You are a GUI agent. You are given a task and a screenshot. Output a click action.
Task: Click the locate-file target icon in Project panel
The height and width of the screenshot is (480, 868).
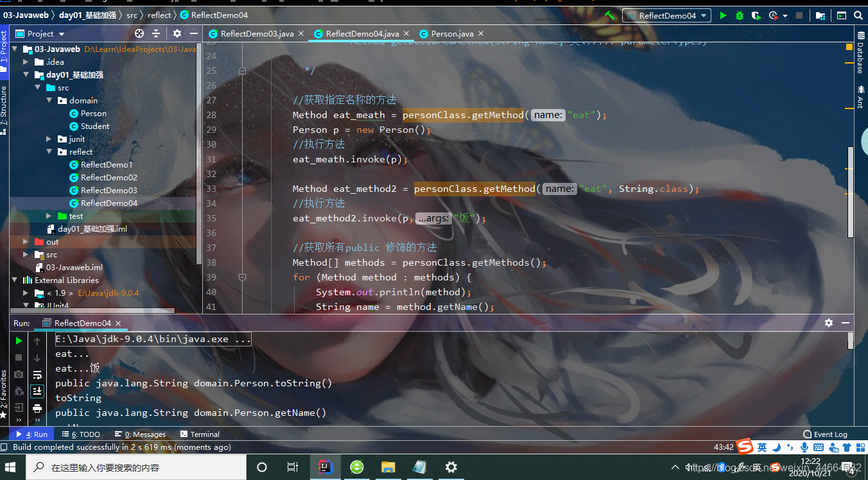coord(139,33)
